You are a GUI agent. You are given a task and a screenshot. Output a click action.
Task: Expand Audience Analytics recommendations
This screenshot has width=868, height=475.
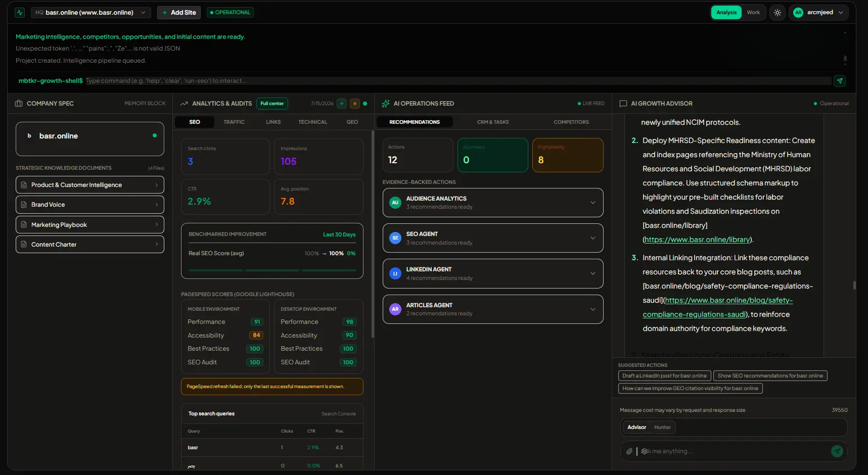click(493, 203)
